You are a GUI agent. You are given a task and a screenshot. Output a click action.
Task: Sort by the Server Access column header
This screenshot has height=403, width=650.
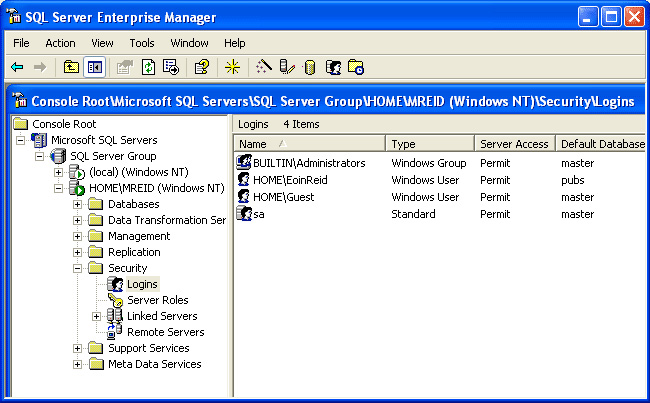click(514, 144)
